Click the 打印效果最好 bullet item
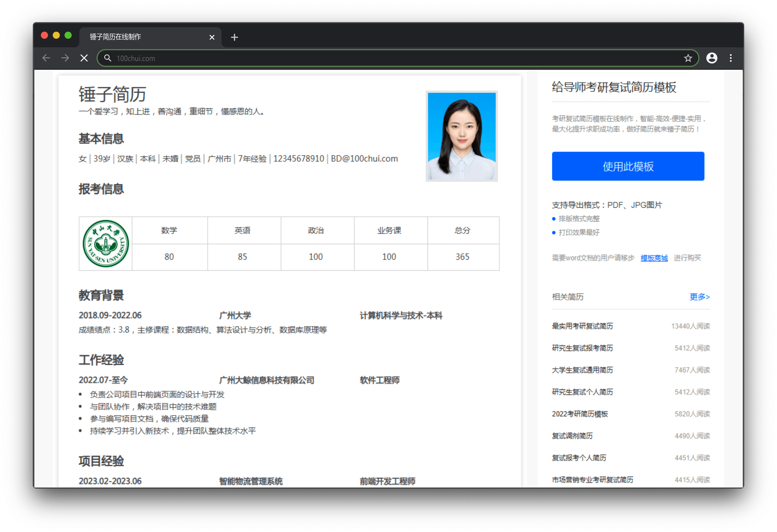Viewport: 777px width, 532px height. click(x=579, y=232)
